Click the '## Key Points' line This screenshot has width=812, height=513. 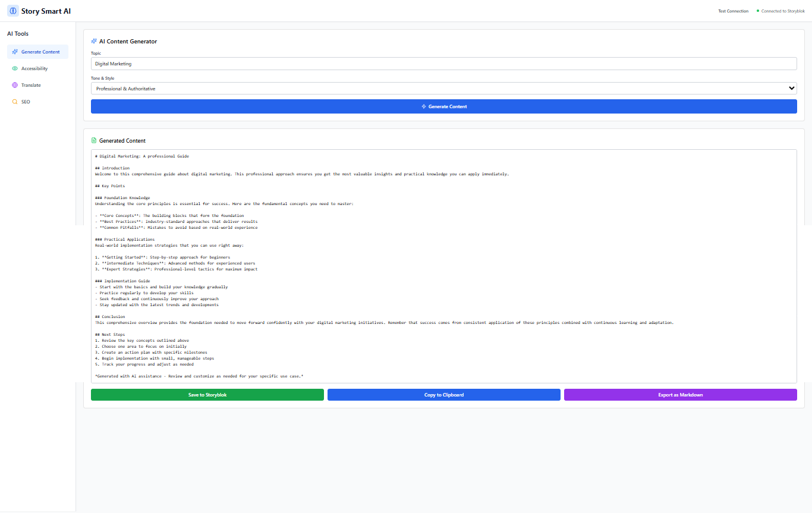pos(110,186)
